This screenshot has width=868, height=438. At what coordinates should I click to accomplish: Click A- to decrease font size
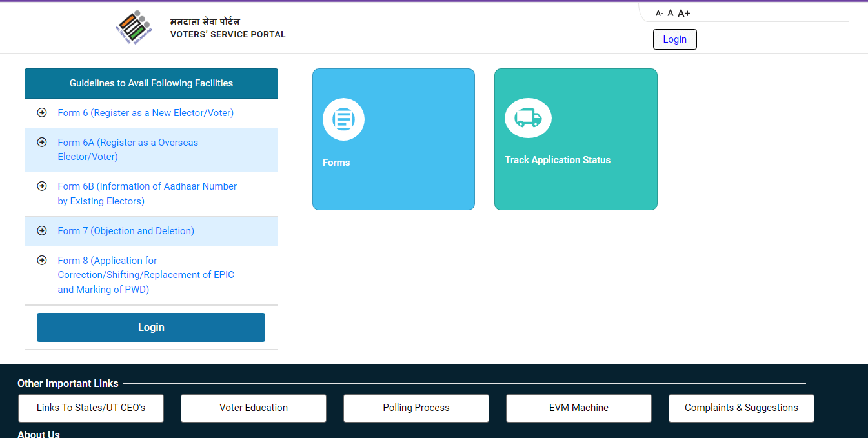[x=659, y=13]
